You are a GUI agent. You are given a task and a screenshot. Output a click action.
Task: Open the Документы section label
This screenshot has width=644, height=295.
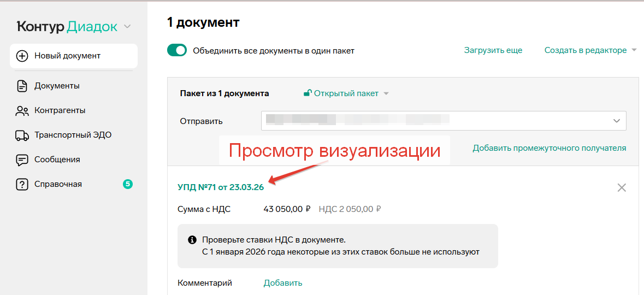[x=57, y=86]
